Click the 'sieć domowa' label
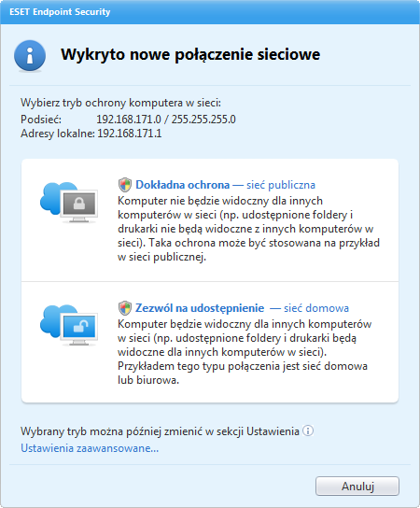The width and height of the screenshot is (420, 508). point(316,308)
